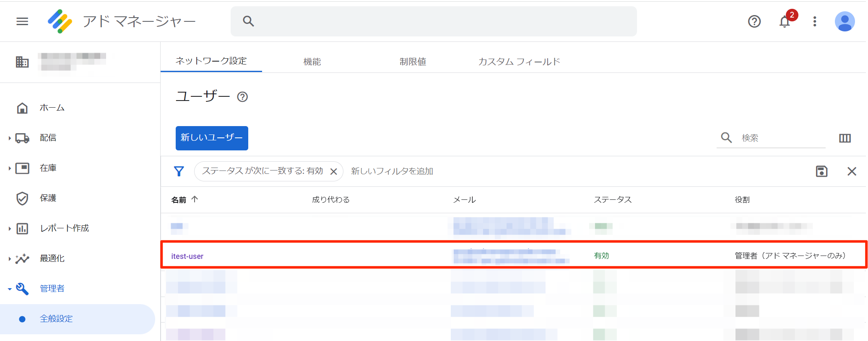This screenshot has width=868, height=341.
Task: Clear all filters with X icon
Action: click(852, 171)
